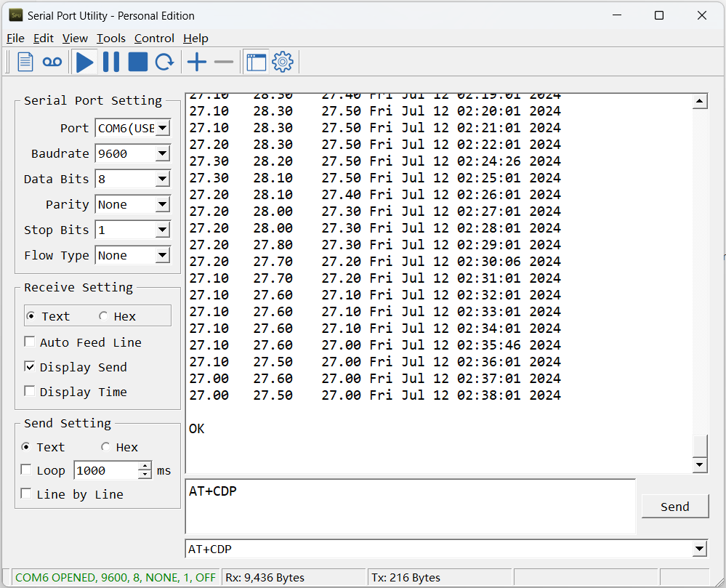Expand the Port COM6 dropdown
Screen dimensions: 726x588
pos(163,128)
